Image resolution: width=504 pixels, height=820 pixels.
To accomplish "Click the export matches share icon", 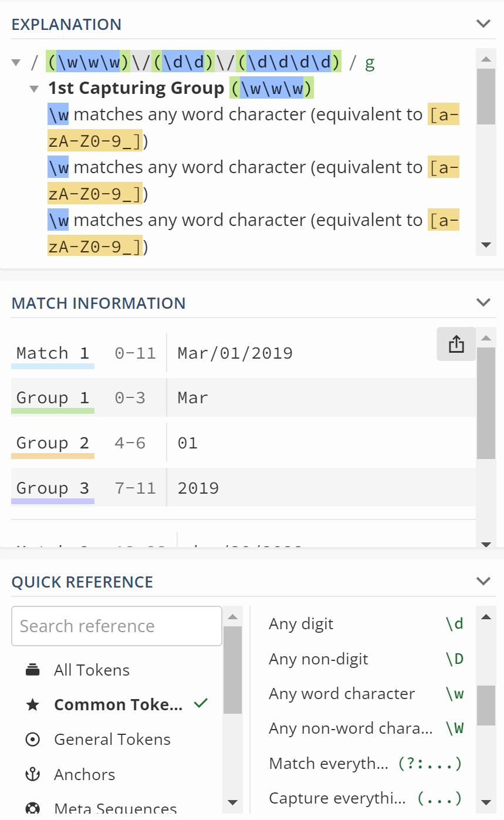I will [456, 345].
